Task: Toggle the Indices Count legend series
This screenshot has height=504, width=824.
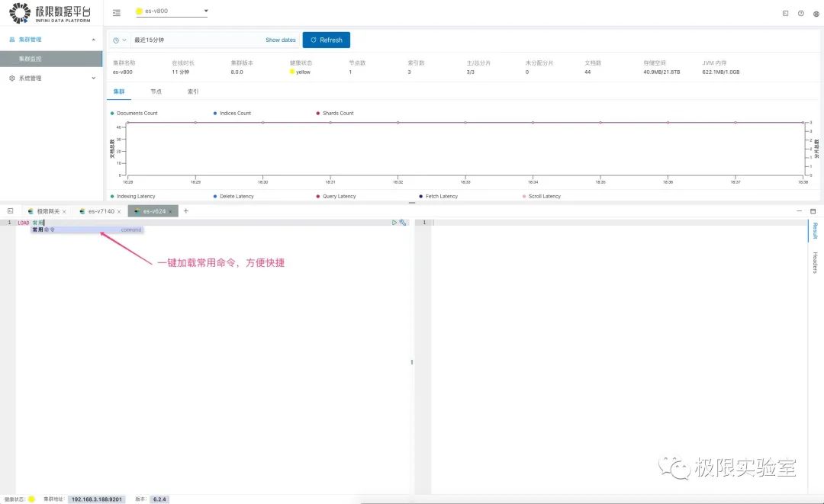Action: (x=232, y=114)
